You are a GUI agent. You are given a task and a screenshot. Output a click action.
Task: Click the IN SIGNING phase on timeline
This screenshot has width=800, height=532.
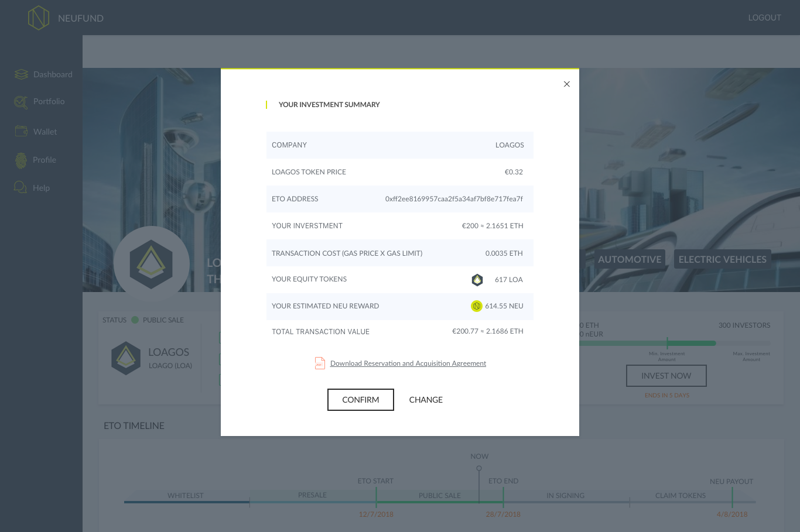click(566, 496)
